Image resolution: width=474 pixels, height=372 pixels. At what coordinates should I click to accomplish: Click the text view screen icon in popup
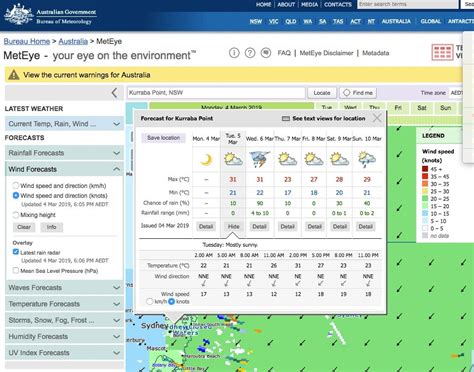286,119
